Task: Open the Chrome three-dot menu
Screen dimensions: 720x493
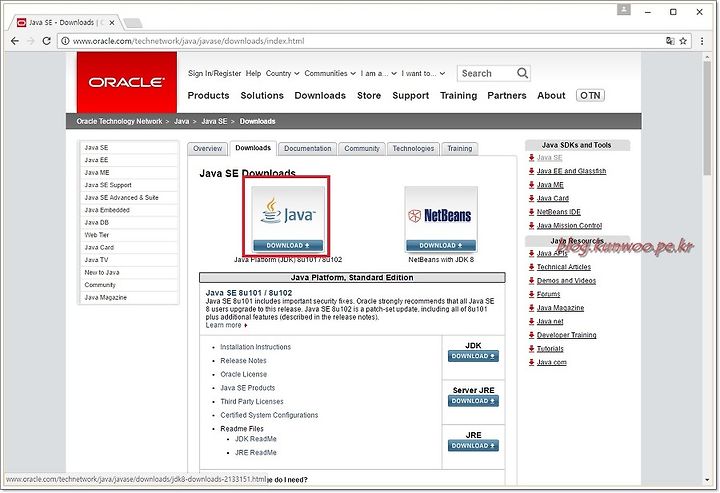Action: coord(702,41)
